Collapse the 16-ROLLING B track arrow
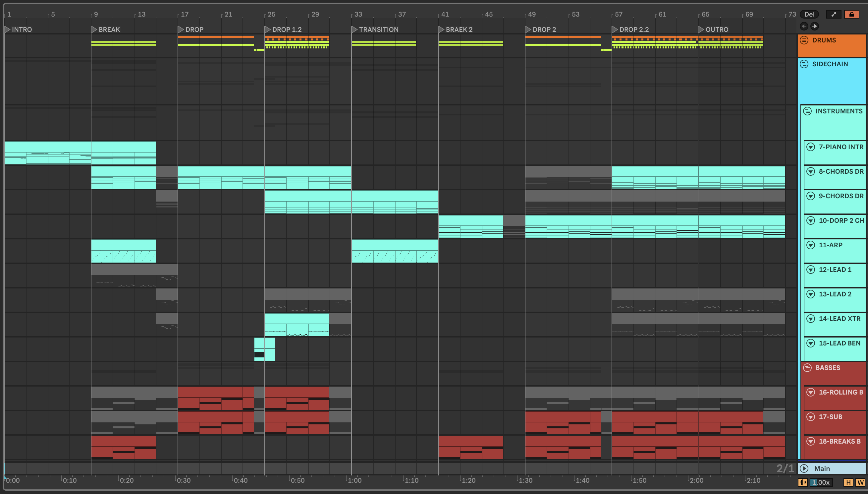 click(x=811, y=392)
